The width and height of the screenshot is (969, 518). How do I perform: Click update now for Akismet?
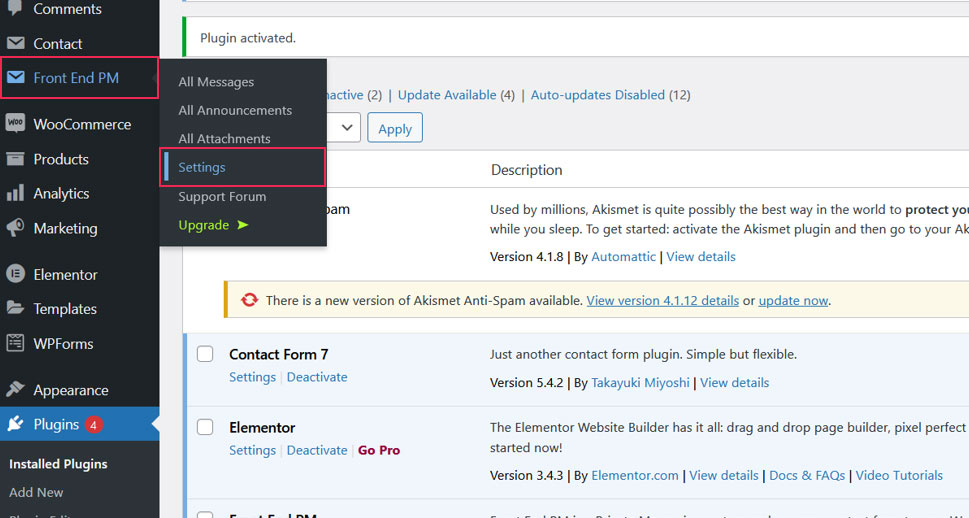793,300
